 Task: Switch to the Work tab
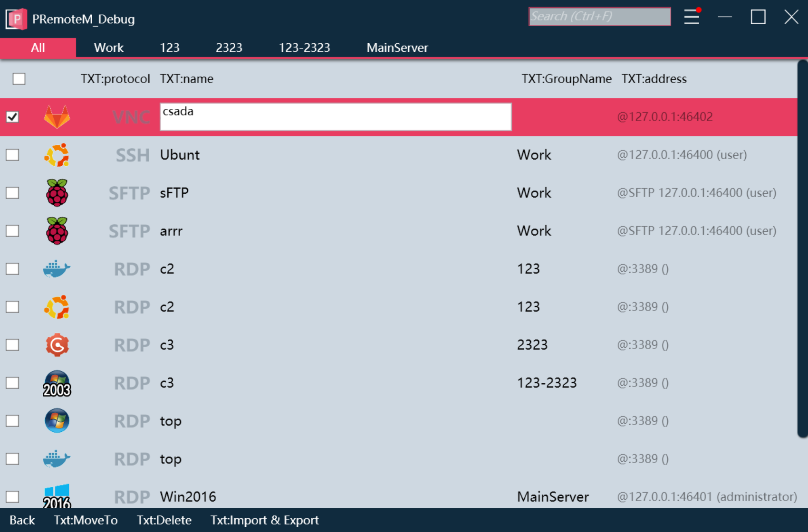(x=109, y=47)
